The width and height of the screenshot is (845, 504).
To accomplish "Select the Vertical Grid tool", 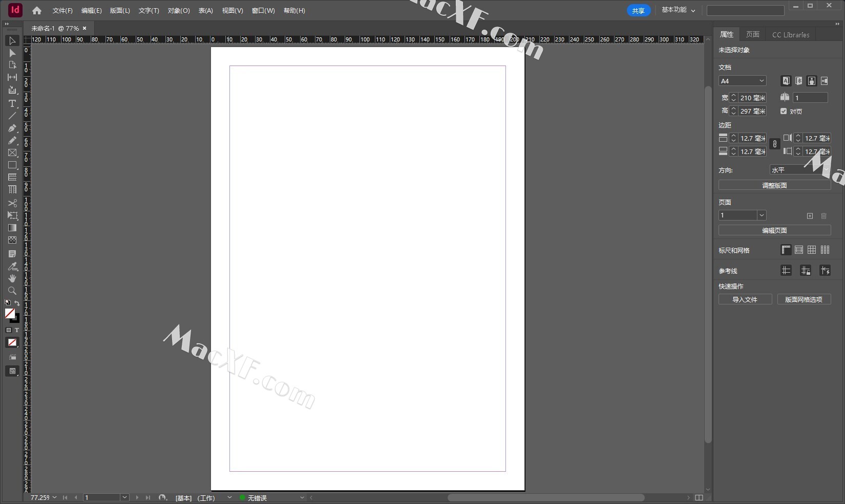I will click(12, 189).
